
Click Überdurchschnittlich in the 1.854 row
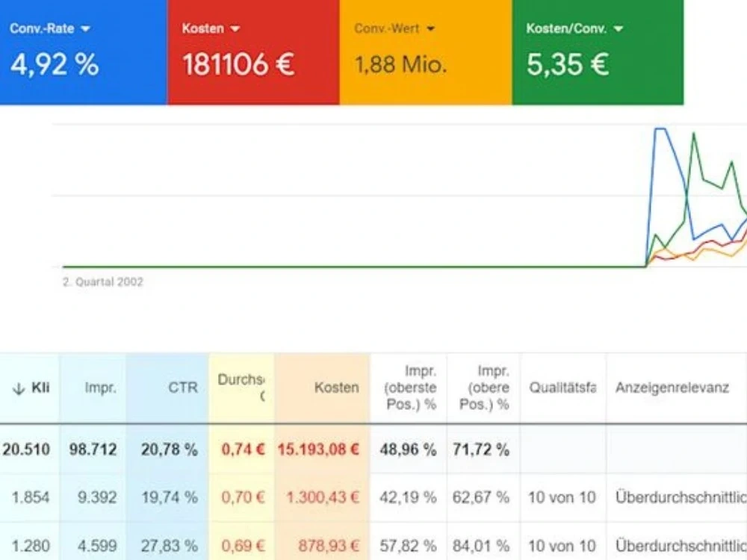pyautogui.click(x=681, y=497)
